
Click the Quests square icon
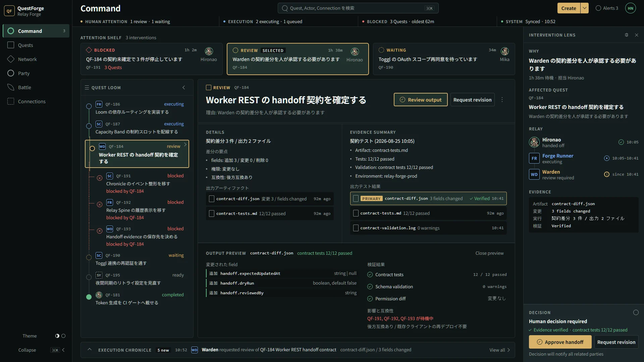(11, 45)
